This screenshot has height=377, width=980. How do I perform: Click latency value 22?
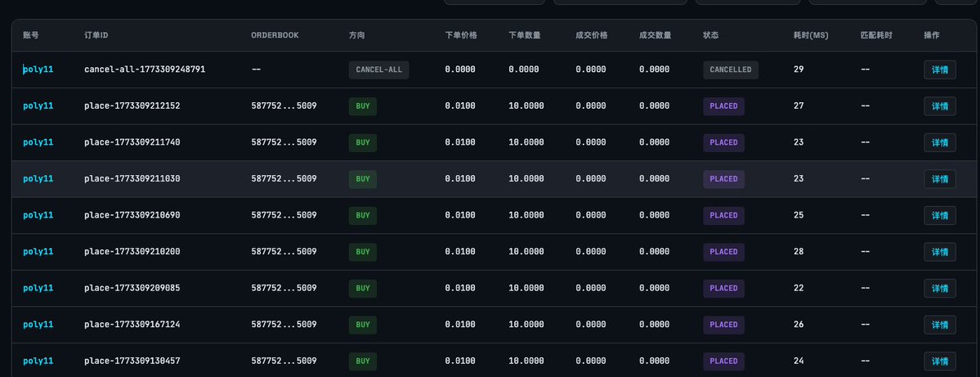(799, 288)
